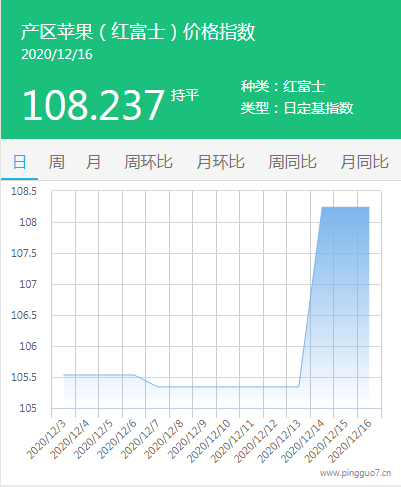Viewport: 401px width, 487px height.
Task: Open the 周同比 tab
Action: coord(292,162)
